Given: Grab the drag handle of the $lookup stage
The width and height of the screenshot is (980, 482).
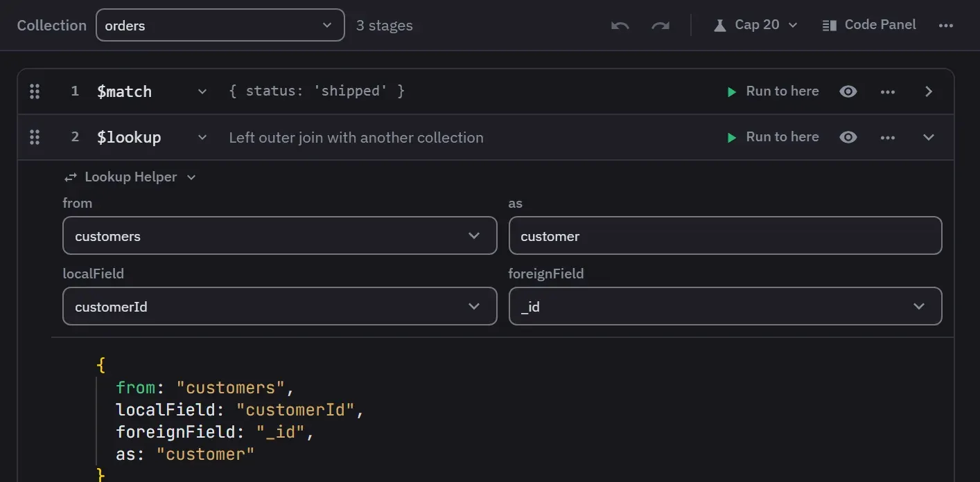Looking at the screenshot, I should pyautogui.click(x=35, y=137).
